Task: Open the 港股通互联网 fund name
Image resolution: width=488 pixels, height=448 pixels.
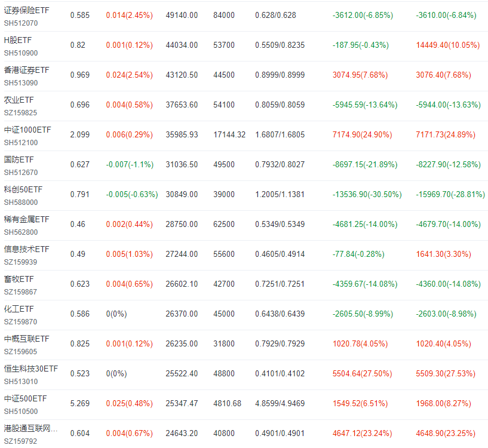Action: click(x=30, y=429)
